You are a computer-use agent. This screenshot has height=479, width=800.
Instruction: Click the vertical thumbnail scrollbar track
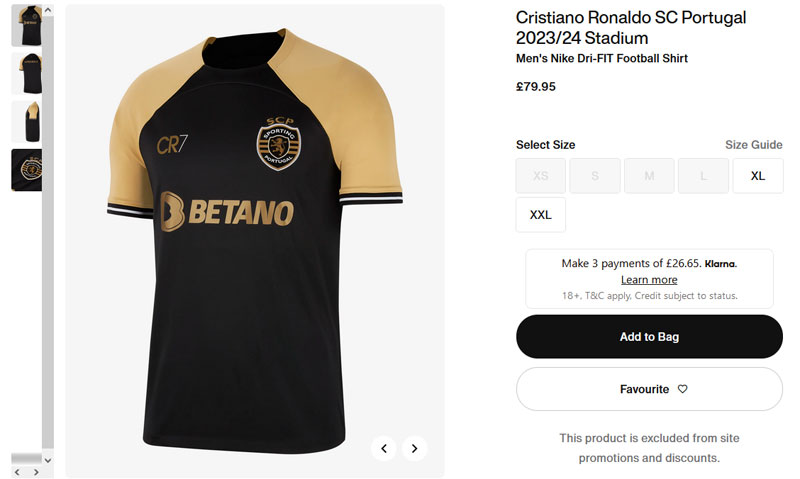(x=47, y=300)
